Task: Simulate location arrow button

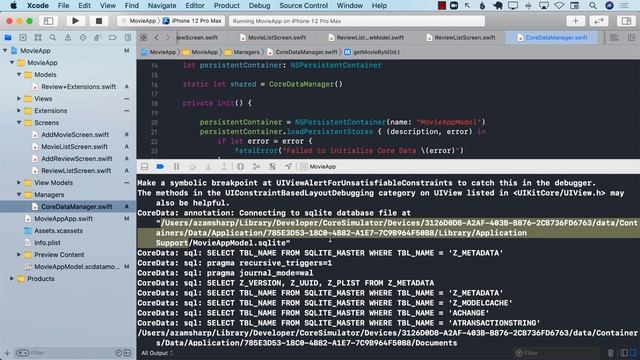Action: tap(288, 167)
